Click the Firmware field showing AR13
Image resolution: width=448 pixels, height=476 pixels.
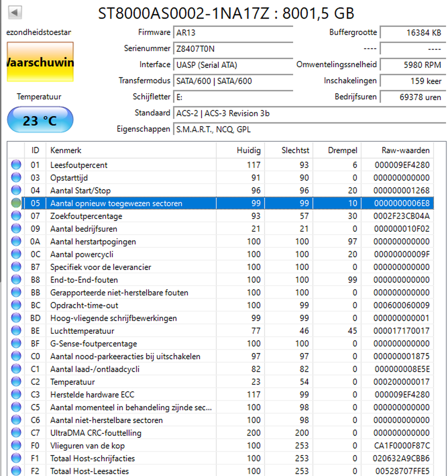pyautogui.click(x=233, y=33)
